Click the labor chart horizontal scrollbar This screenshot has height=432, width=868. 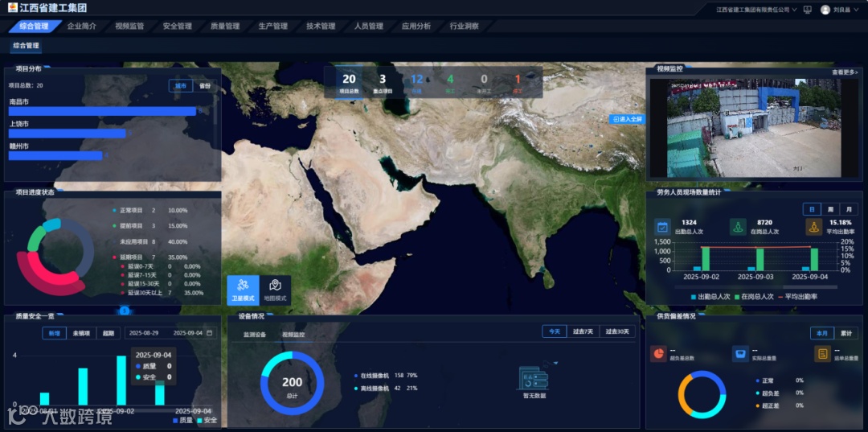pos(755,287)
